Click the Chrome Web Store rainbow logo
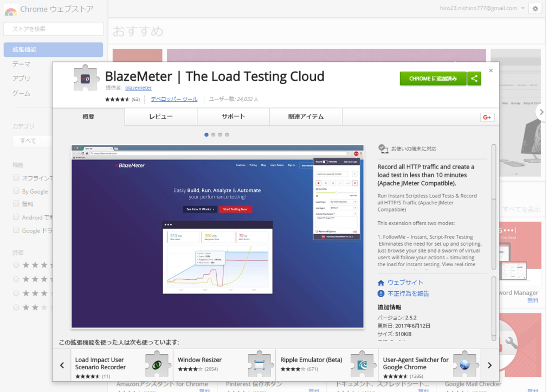Image resolution: width=555 pixels, height=392 pixels. click(x=11, y=10)
